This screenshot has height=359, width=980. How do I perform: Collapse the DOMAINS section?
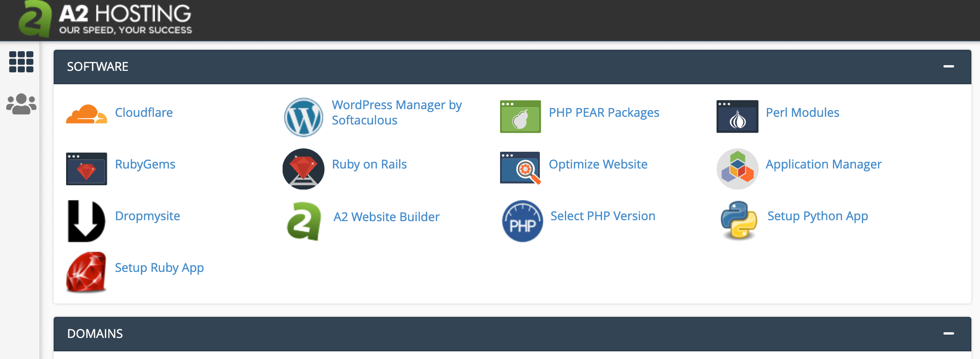pos(948,334)
